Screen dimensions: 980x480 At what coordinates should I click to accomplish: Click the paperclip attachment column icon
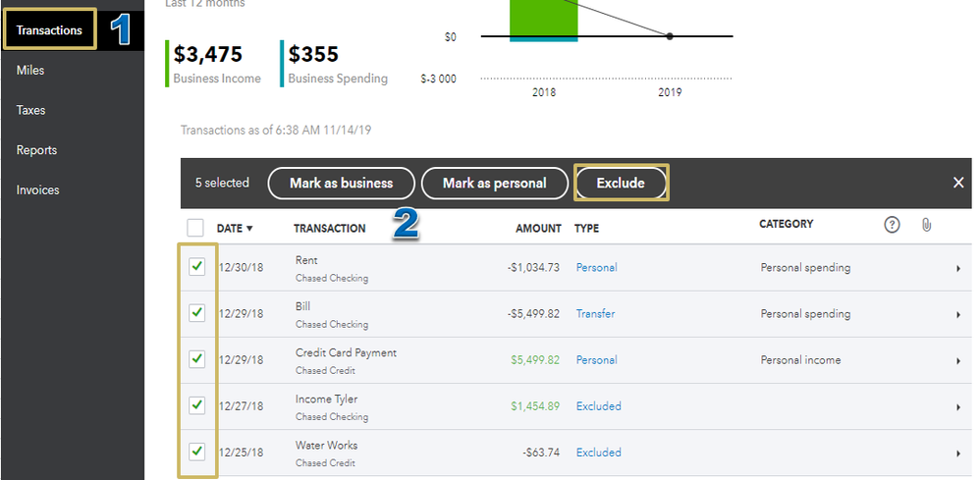pyautogui.click(x=926, y=225)
